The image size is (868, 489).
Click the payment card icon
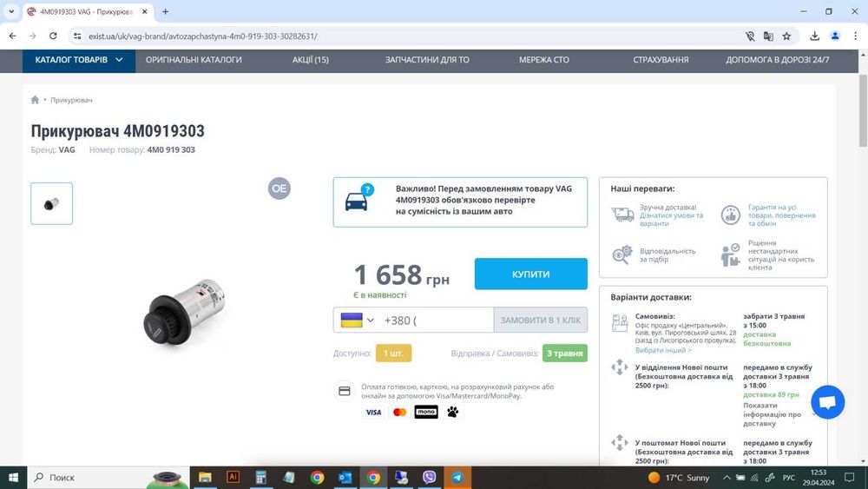[x=345, y=391]
